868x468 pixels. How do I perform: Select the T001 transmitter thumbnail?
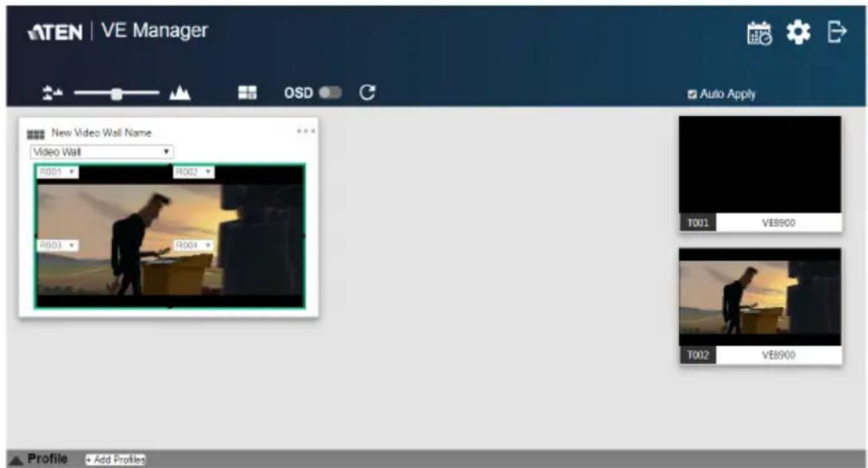click(760, 164)
